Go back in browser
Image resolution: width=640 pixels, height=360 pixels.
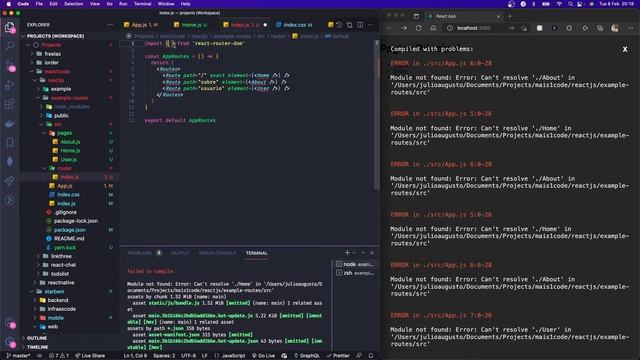click(389, 28)
